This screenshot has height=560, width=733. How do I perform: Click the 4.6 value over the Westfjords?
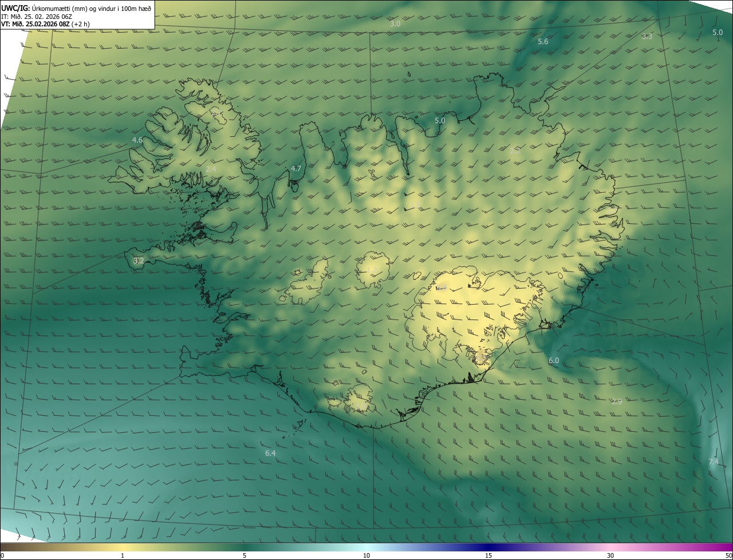pos(137,140)
